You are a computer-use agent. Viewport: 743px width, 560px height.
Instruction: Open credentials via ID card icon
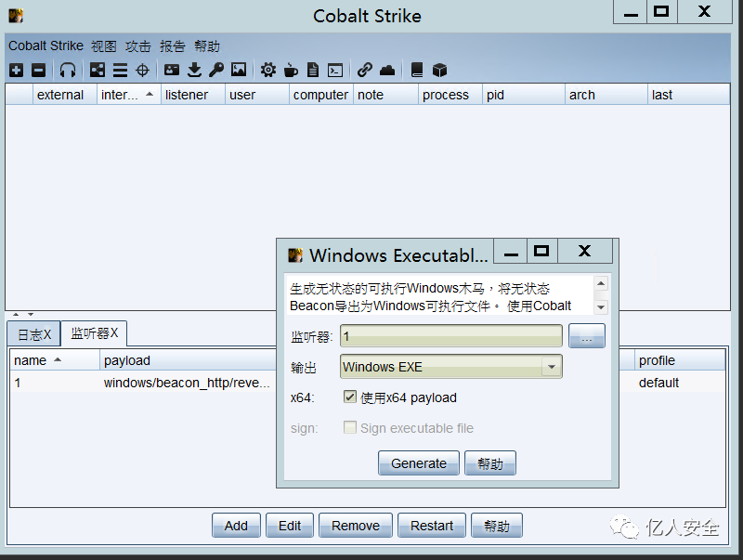[x=172, y=71]
